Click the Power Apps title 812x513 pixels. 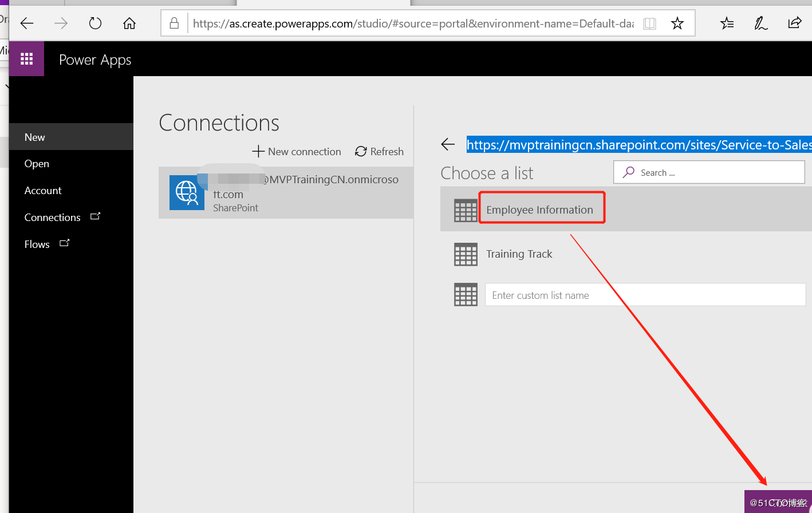(x=95, y=60)
